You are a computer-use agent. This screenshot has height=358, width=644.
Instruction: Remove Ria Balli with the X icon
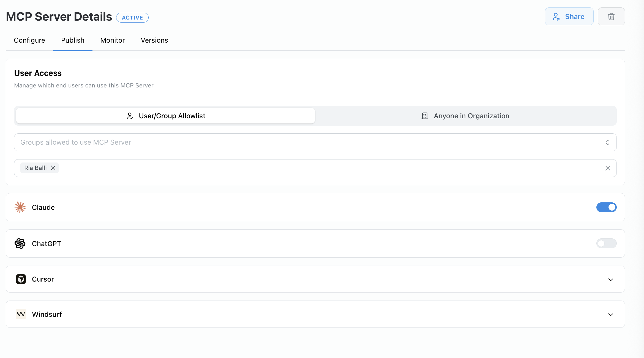[x=53, y=168]
